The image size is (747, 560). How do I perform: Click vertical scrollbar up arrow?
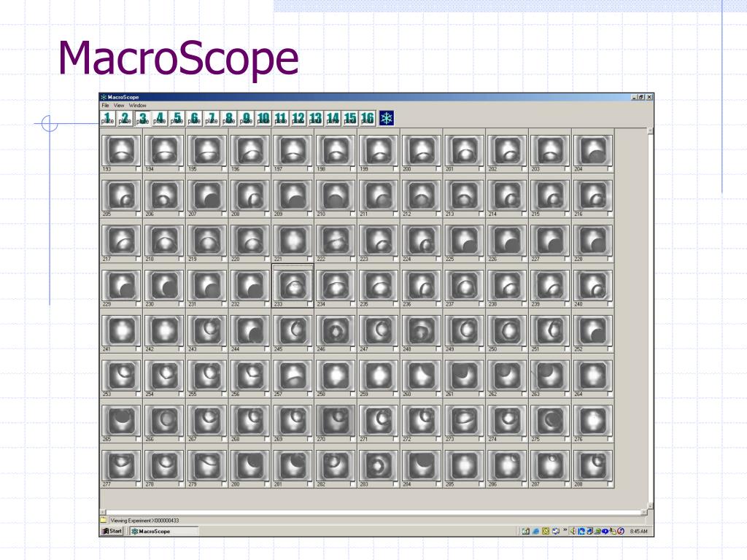pyautogui.click(x=650, y=131)
